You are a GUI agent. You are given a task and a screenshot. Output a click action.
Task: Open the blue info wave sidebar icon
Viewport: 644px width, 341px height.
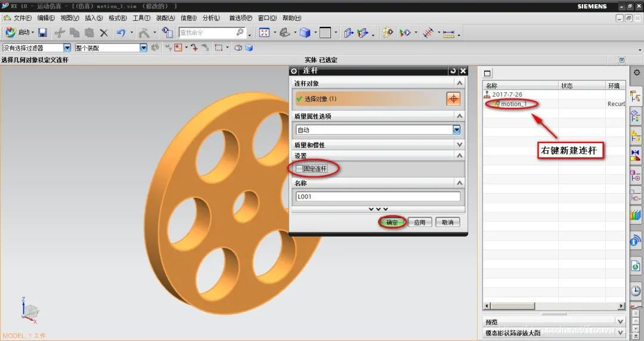pyautogui.click(x=636, y=241)
